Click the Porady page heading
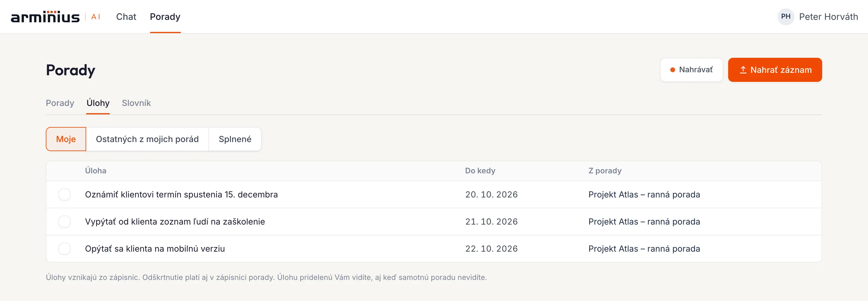Screen dimensions: 868x301 (x=71, y=70)
